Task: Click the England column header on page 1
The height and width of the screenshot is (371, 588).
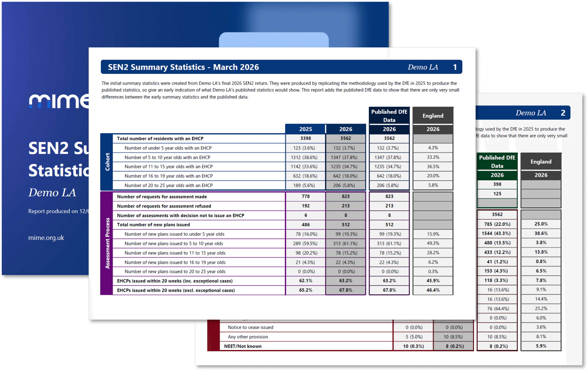Action: [433, 116]
